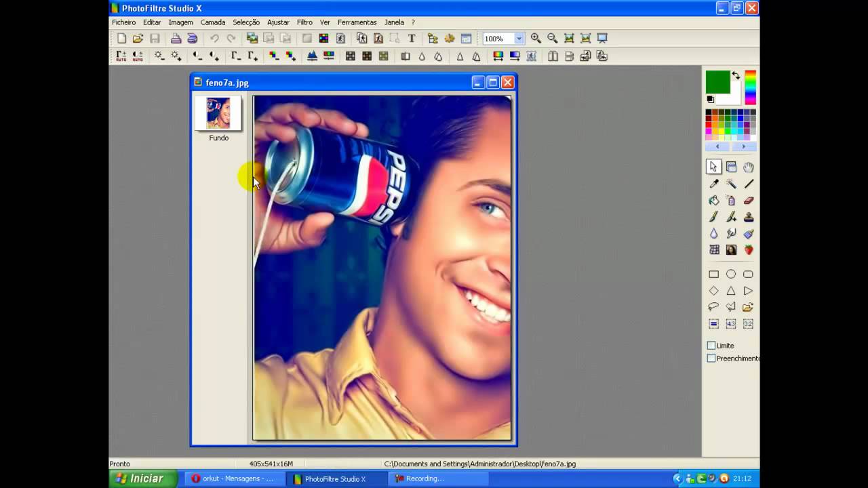Choose the Rhombus selection shape
The width and height of the screenshot is (868, 488).
click(x=714, y=291)
